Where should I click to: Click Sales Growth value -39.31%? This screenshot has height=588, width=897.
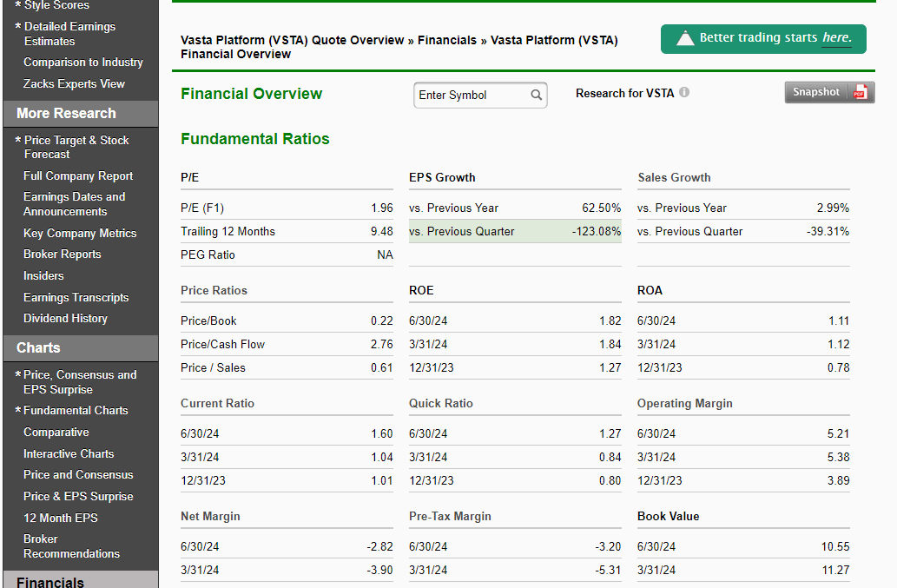pos(828,232)
